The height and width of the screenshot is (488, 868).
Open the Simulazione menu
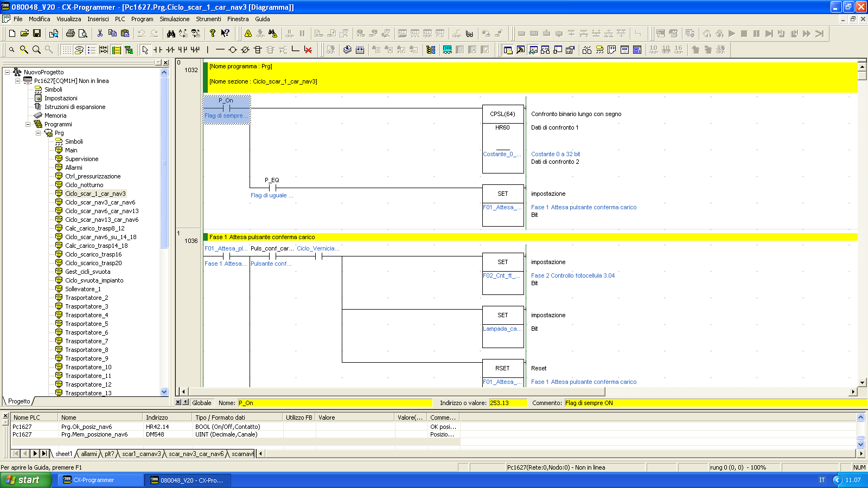pos(174,19)
